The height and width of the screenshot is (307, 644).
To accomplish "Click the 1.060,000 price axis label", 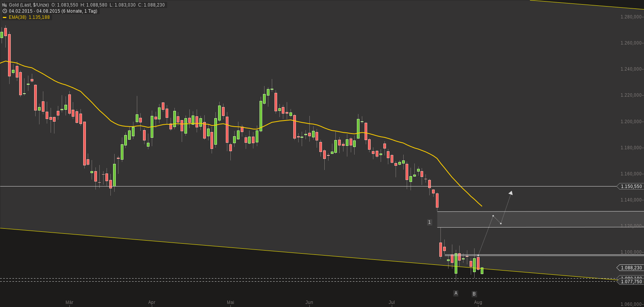I will click(631, 304).
